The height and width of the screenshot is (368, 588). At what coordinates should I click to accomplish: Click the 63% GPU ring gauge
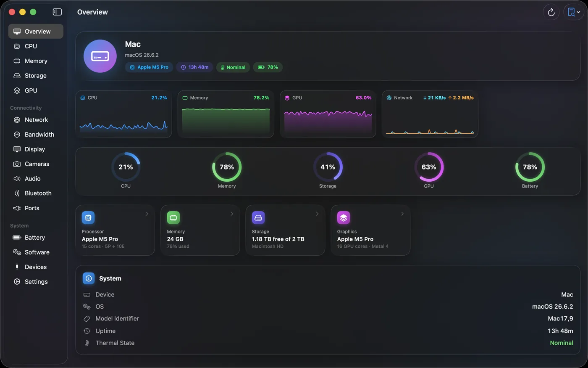click(429, 167)
